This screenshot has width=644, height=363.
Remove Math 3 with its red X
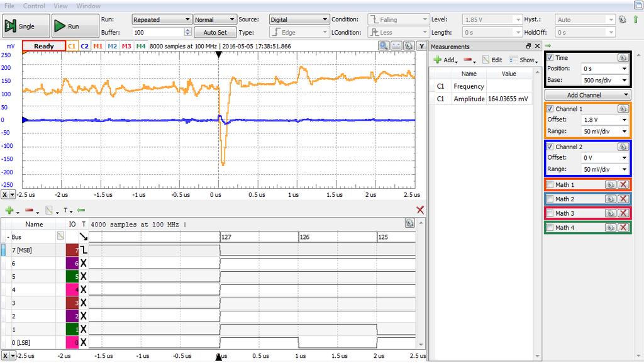click(623, 213)
